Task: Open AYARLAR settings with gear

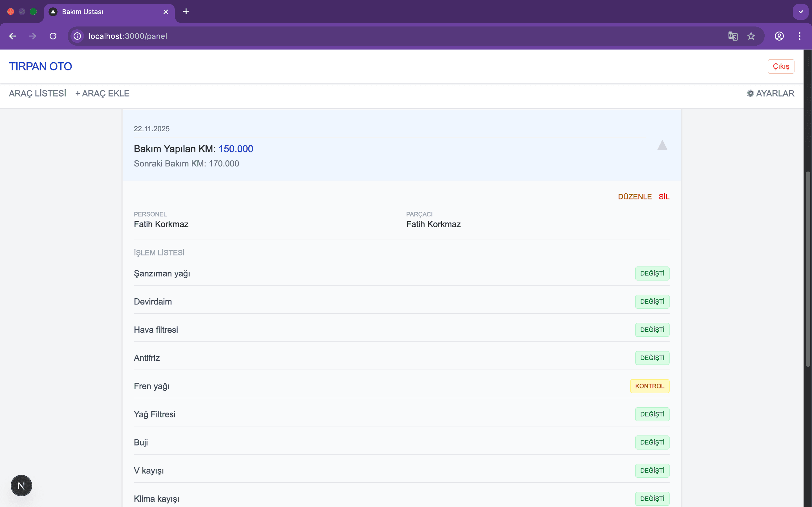Action: pos(770,93)
